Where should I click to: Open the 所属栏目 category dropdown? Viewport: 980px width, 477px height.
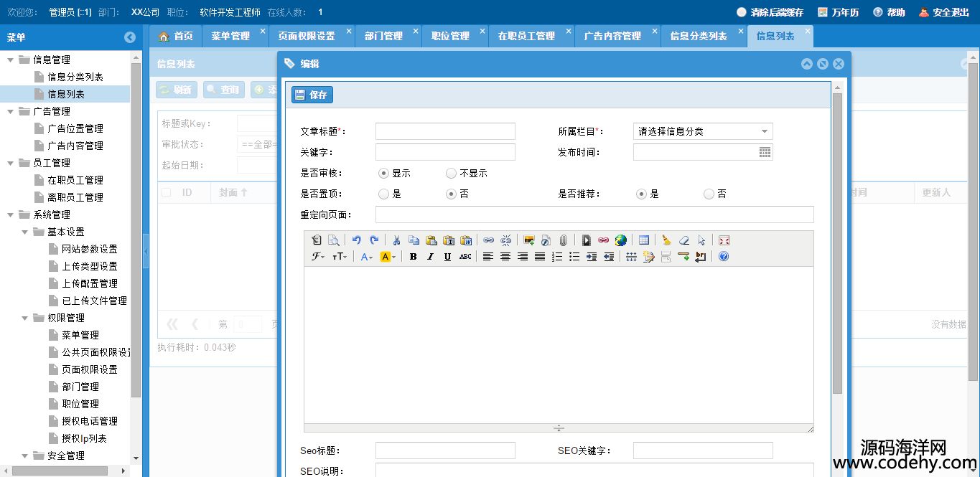[702, 131]
